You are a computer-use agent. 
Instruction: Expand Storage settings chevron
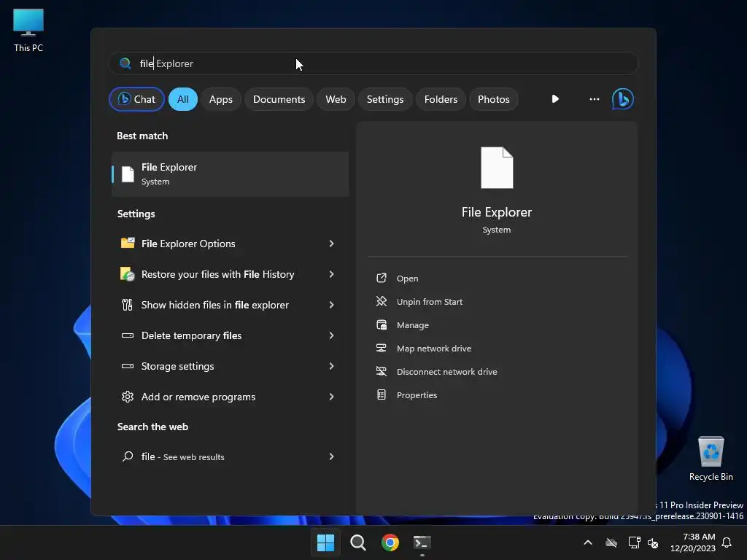pyautogui.click(x=332, y=366)
